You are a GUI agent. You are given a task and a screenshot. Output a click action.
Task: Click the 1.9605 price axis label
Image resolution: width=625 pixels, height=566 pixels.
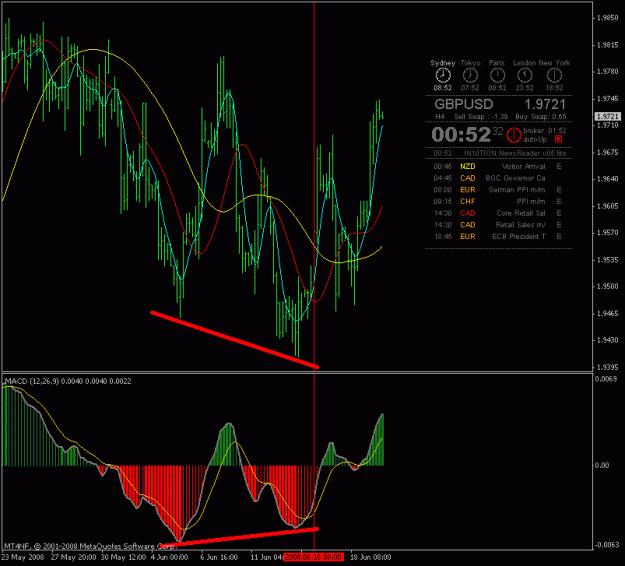pyautogui.click(x=607, y=206)
